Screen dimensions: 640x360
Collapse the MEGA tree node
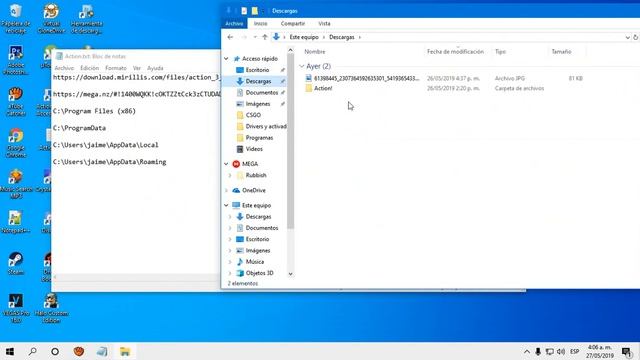tap(226, 164)
